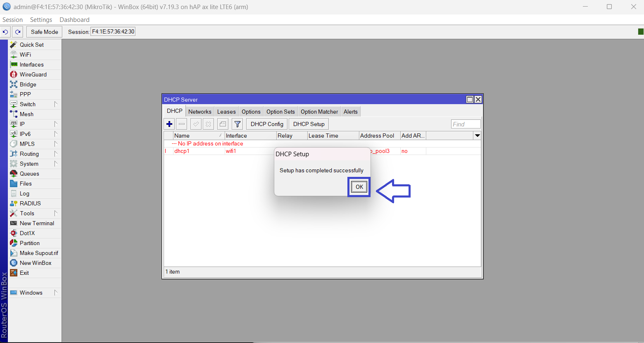
Task: Sort by the Lease Time column header
Action: (x=333, y=136)
